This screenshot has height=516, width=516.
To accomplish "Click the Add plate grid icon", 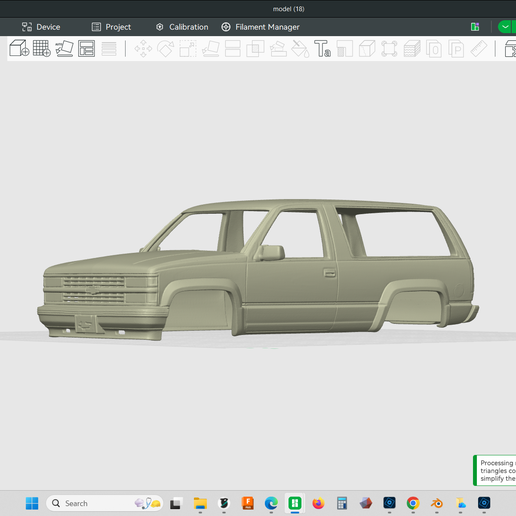I will tap(42, 49).
